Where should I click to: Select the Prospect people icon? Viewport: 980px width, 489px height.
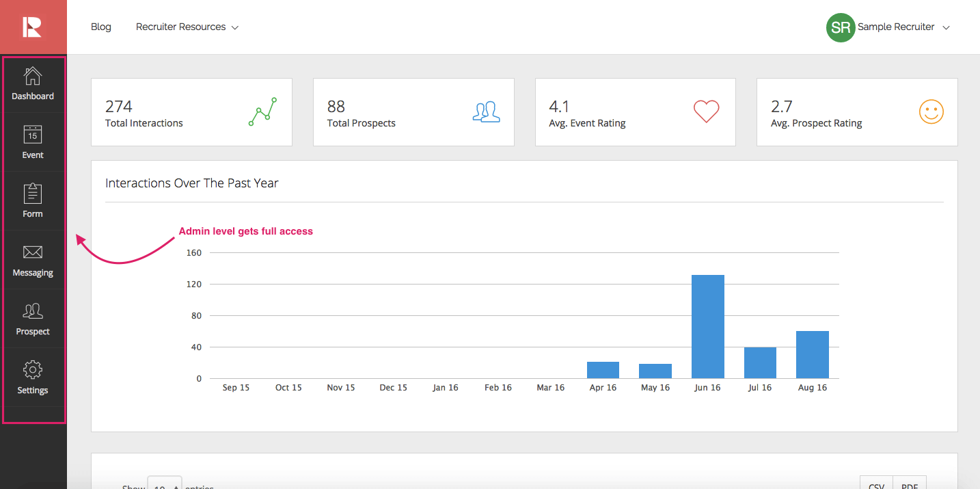[x=33, y=311]
